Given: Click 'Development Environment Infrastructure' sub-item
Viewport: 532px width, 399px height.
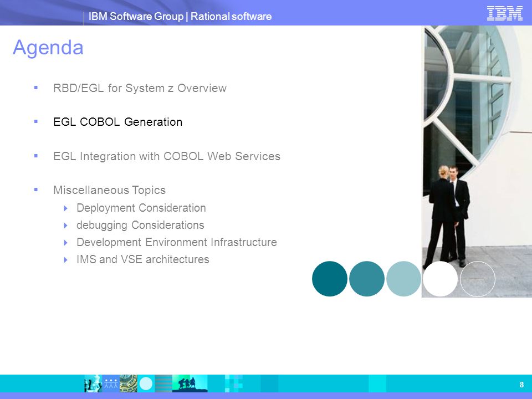Looking at the screenshot, I should [176, 242].
